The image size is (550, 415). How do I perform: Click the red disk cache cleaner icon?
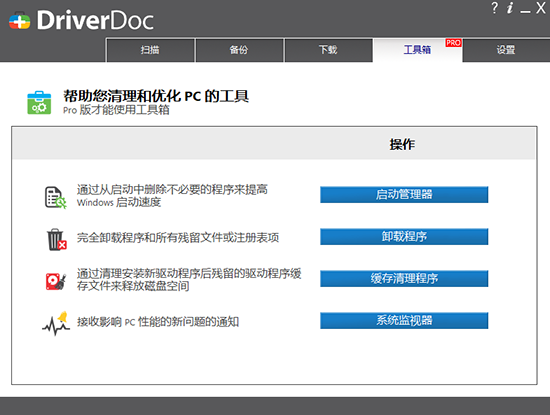[56, 281]
